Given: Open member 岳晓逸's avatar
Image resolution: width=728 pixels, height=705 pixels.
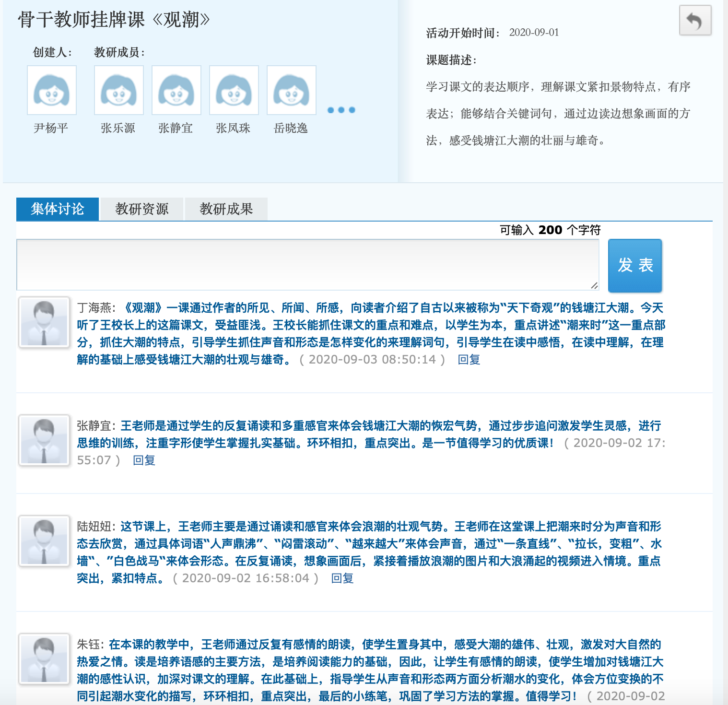Looking at the screenshot, I should click(x=292, y=90).
